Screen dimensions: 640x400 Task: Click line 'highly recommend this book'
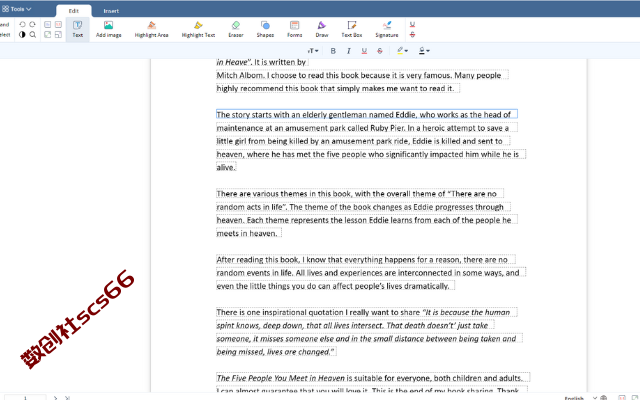[x=338, y=88]
